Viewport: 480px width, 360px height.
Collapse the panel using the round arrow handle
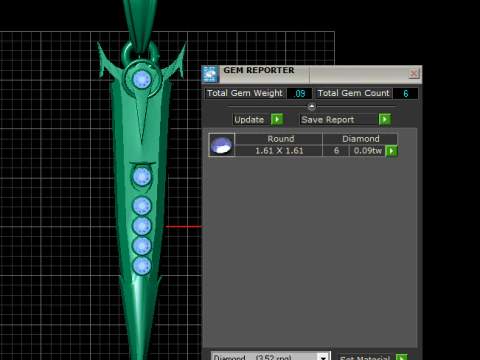pos(311,106)
